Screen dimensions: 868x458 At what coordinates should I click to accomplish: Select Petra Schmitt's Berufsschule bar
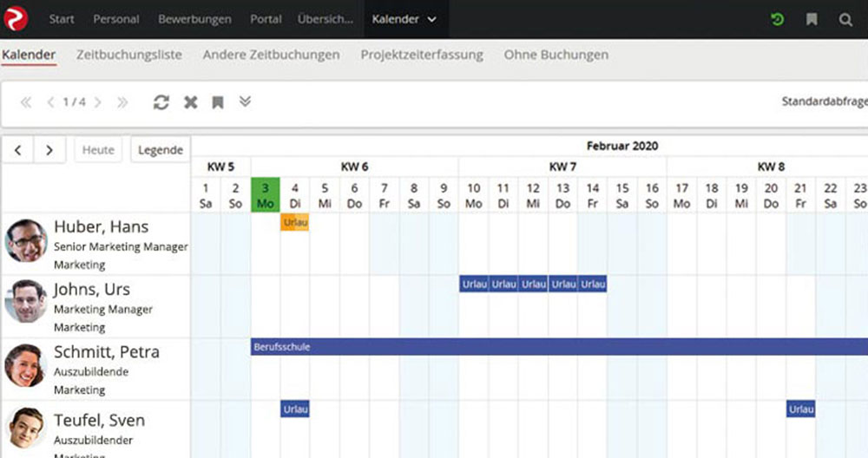coord(556,347)
